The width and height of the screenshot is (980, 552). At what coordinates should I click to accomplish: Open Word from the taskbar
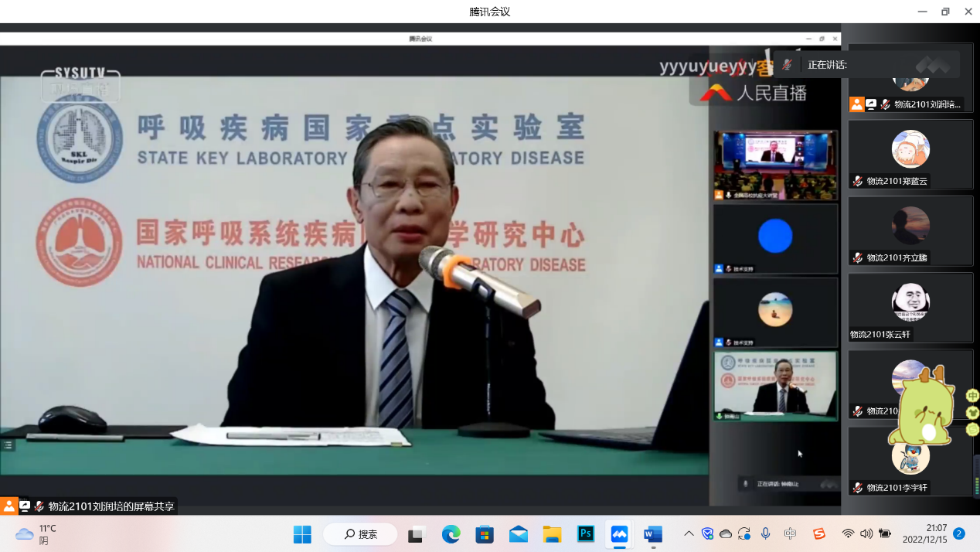[653, 534]
